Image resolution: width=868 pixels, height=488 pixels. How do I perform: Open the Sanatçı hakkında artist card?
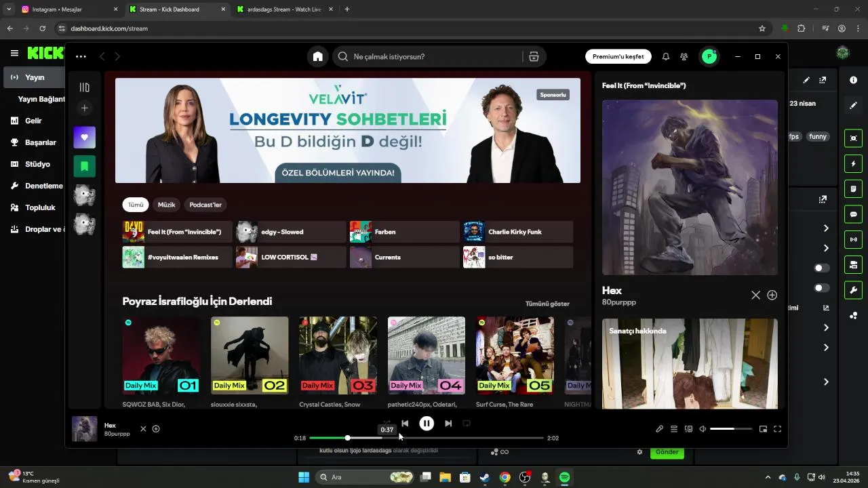coord(690,364)
